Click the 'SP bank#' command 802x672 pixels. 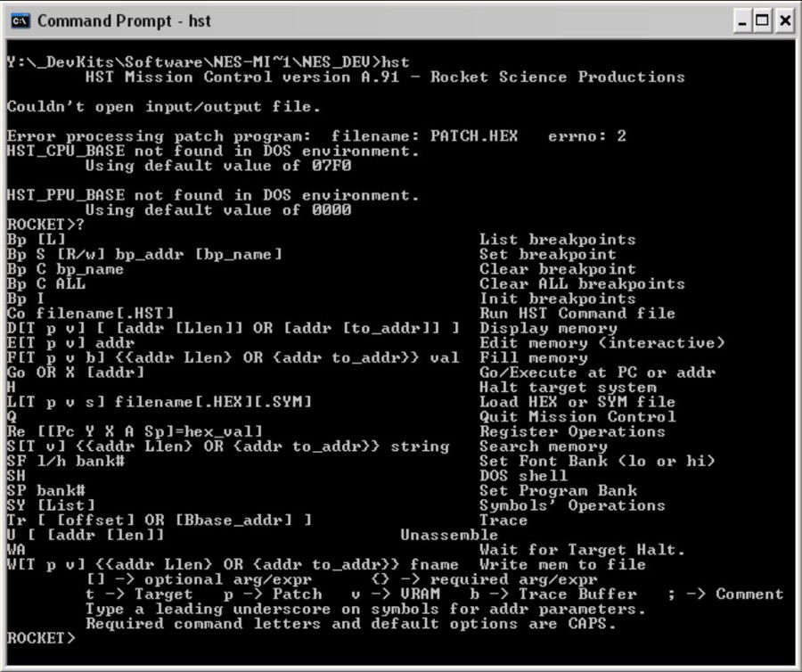pos(46,491)
